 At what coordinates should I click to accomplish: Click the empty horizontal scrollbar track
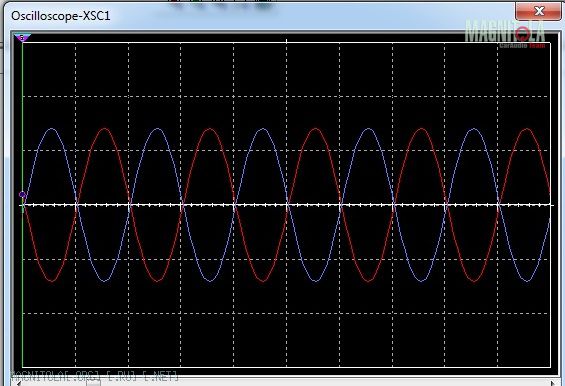point(324,383)
